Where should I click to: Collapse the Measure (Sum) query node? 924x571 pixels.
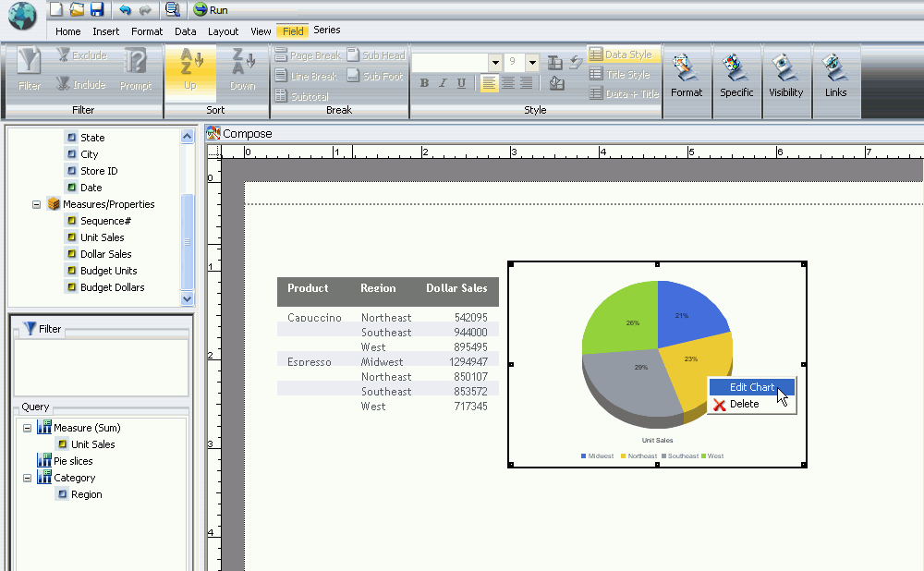[x=27, y=429]
